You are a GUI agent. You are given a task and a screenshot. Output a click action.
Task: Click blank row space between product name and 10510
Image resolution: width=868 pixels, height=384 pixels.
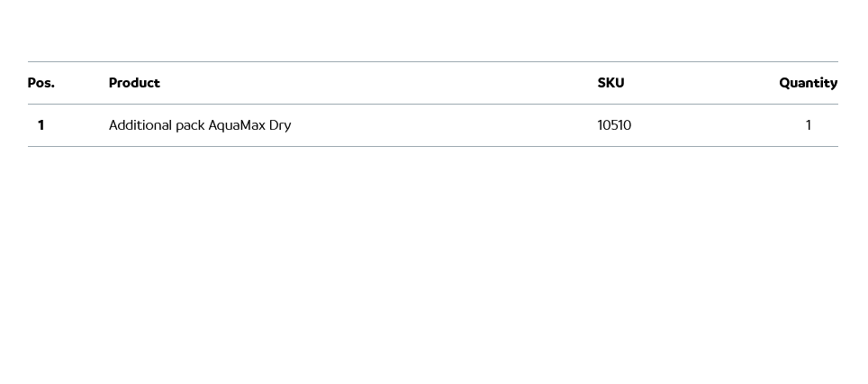click(441, 125)
